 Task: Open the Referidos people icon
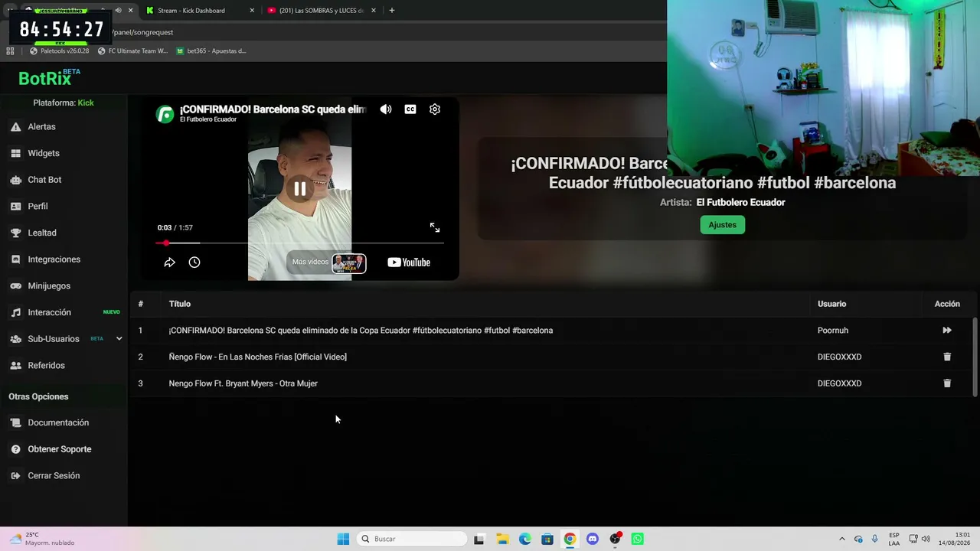pos(15,365)
